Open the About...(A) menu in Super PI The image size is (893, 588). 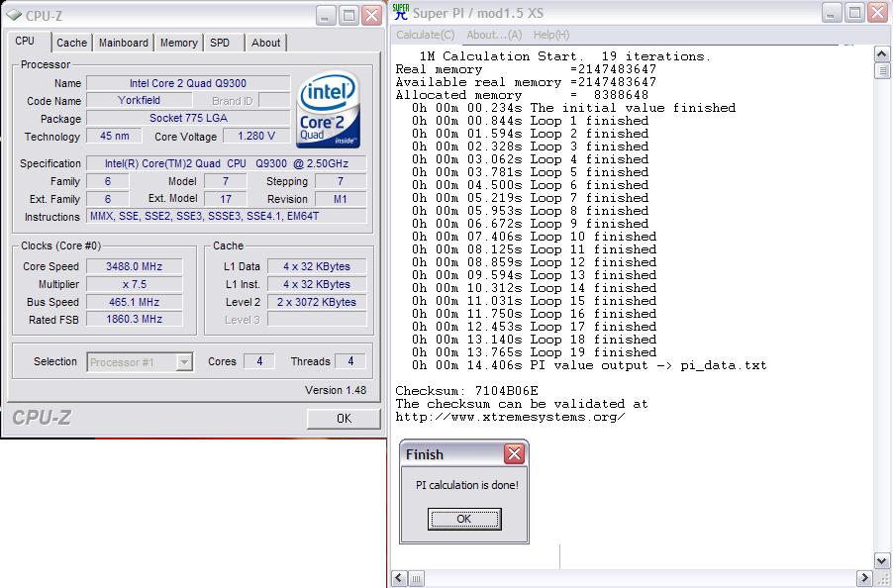click(x=494, y=35)
